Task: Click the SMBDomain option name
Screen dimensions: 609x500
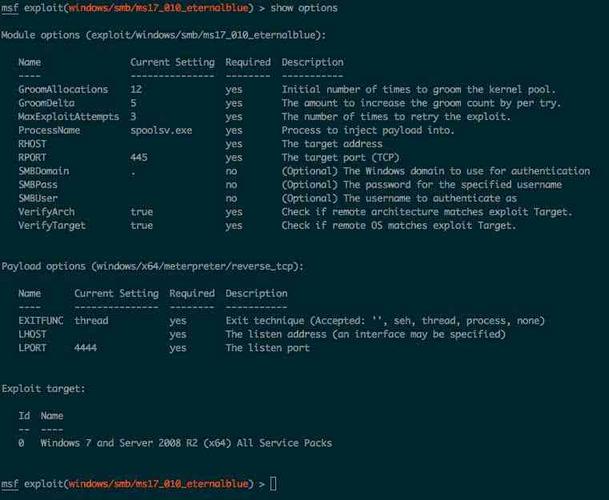Action: click(x=46, y=171)
